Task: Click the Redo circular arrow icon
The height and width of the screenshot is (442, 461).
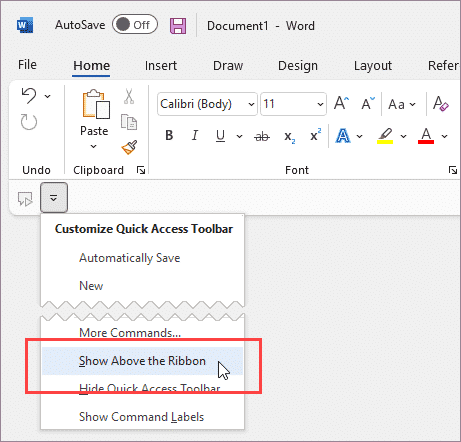Action: 29,122
